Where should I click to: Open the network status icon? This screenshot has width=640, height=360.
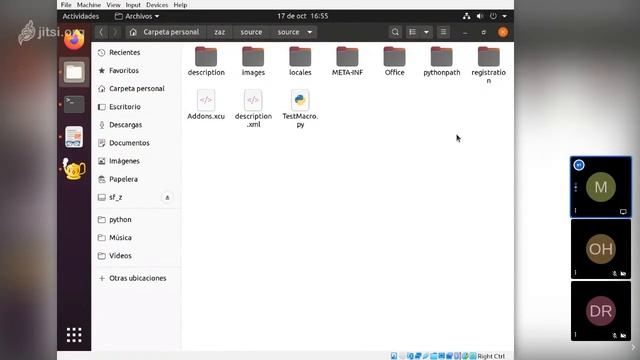coord(466,16)
